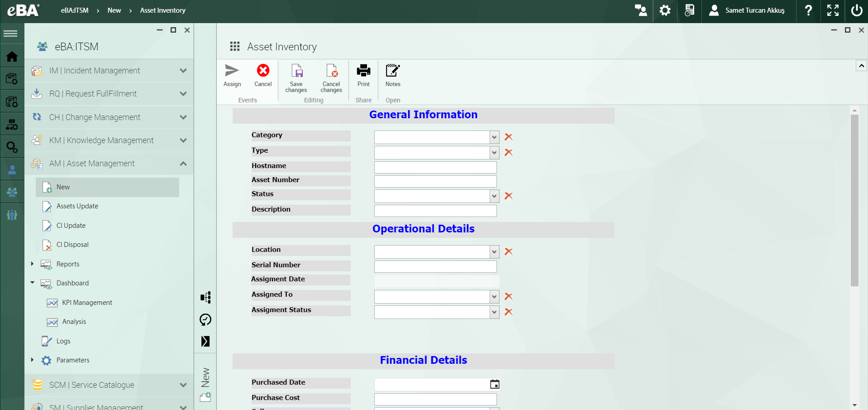Open the Purchased Date calendar picker
This screenshot has width=868, height=410.
pos(495,384)
